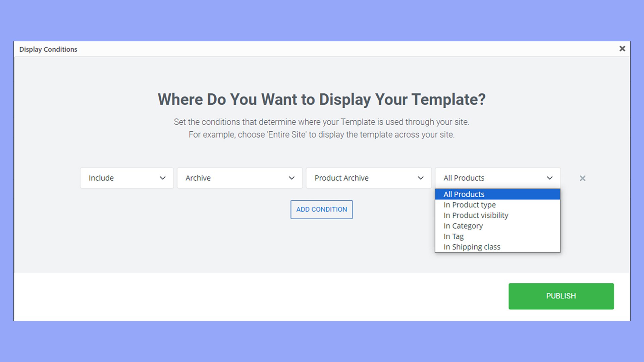Click the chevron arrow on Archive field
Viewport: 644px width, 362px height.
pos(291,178)
